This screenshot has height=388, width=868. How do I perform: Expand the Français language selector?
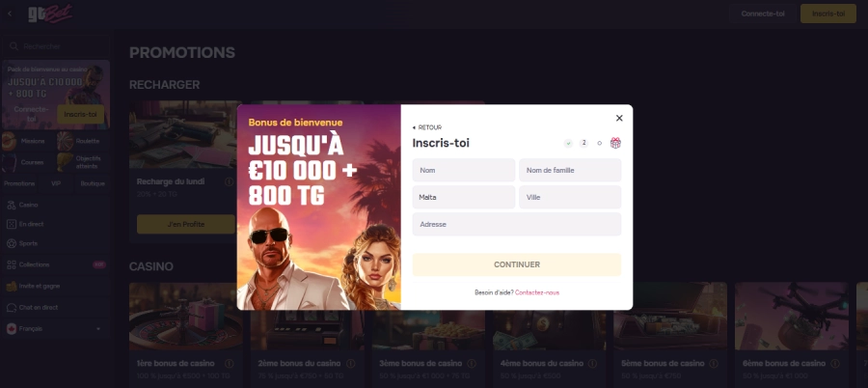coord(55,329)
